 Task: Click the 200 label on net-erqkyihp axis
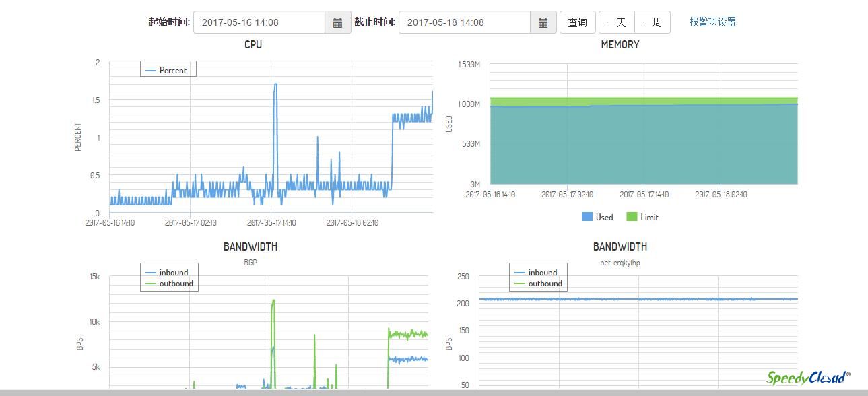(463, 304)
